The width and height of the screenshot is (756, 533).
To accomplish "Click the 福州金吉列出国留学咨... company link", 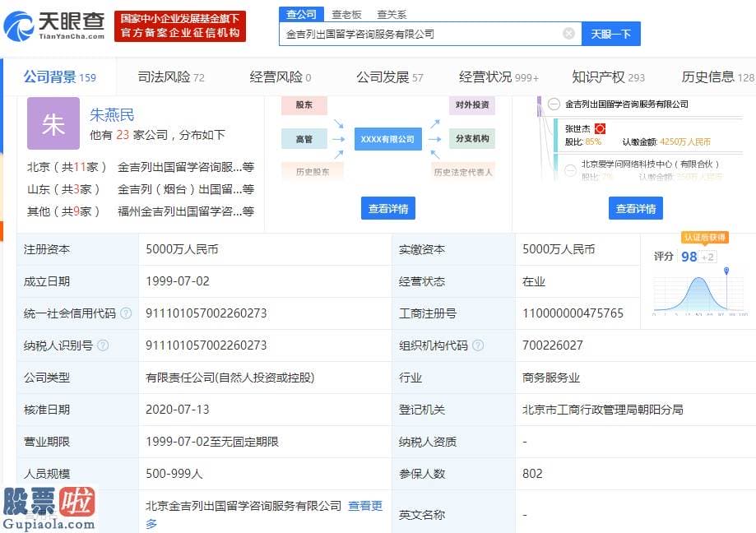I will pos(186,211).
